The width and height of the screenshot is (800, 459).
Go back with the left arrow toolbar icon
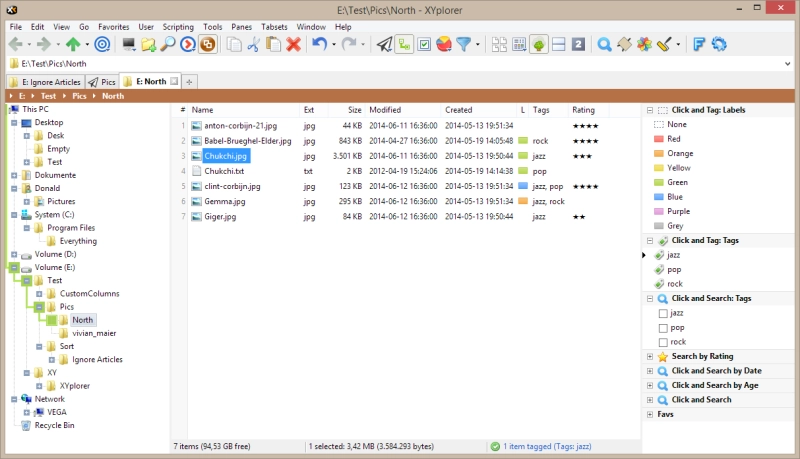click(16, 44)
